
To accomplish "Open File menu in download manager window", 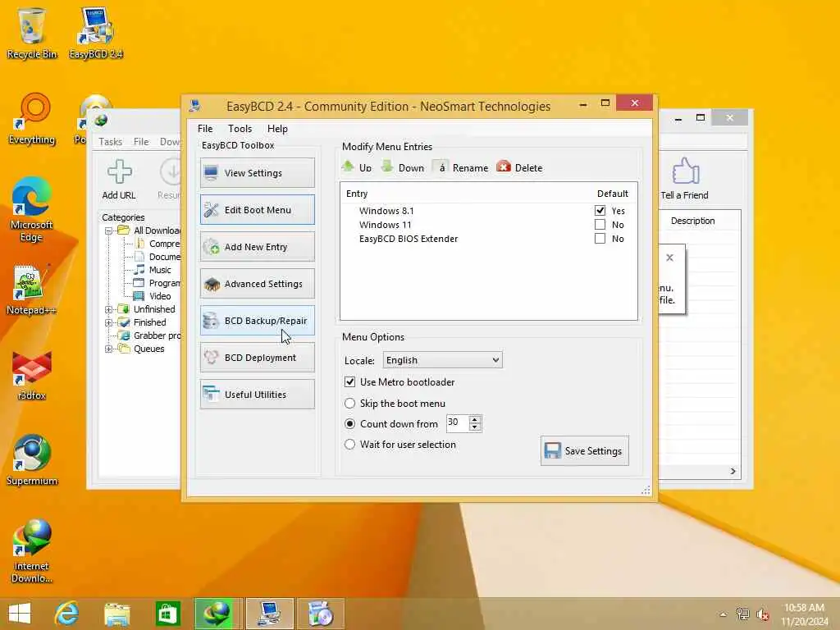I will tap(141, 141).
